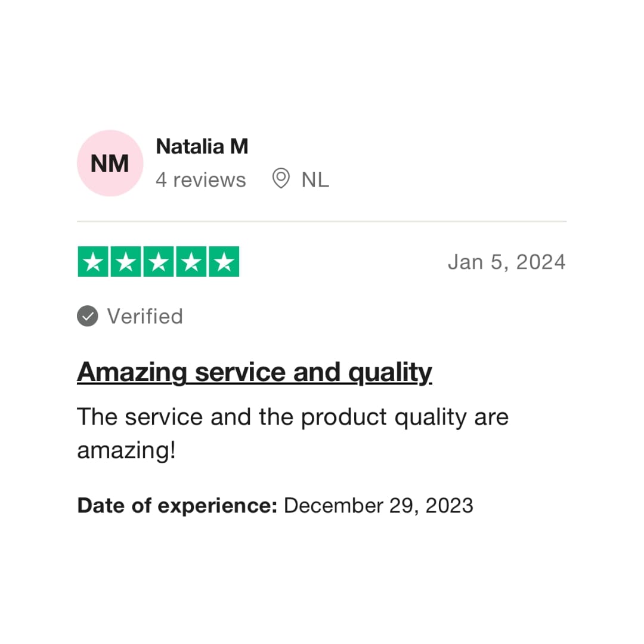Click the NL country label

[x=315, y=179]
